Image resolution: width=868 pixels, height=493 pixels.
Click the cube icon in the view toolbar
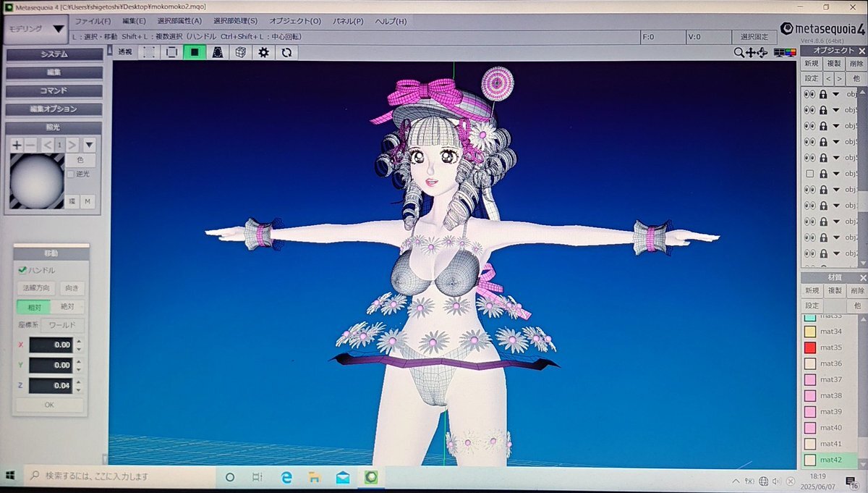[240, 52]
